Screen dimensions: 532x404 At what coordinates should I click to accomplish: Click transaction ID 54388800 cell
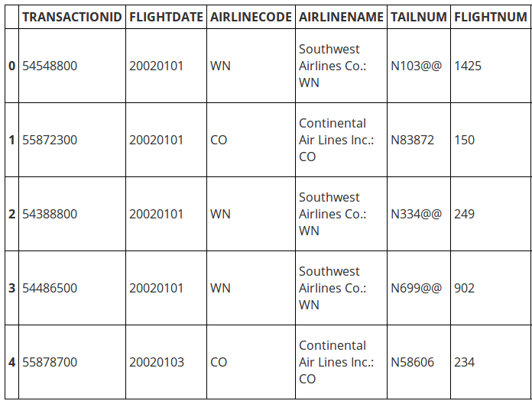click(x=72, y=214)
